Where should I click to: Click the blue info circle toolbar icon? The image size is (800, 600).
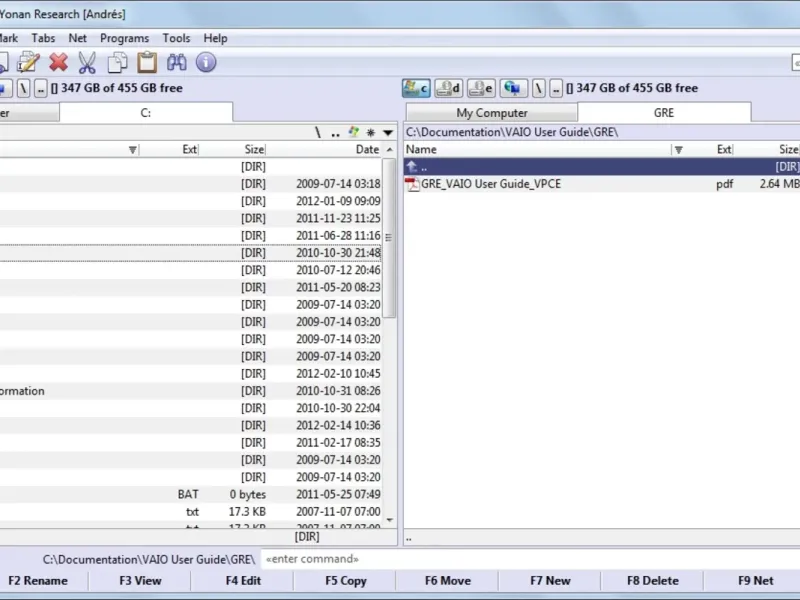click(x=206, y=63)
